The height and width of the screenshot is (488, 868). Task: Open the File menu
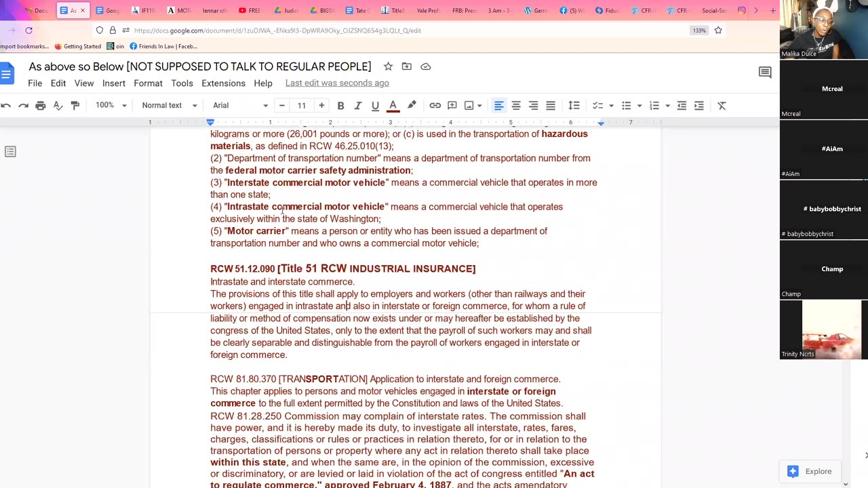(x=35, y=83)
